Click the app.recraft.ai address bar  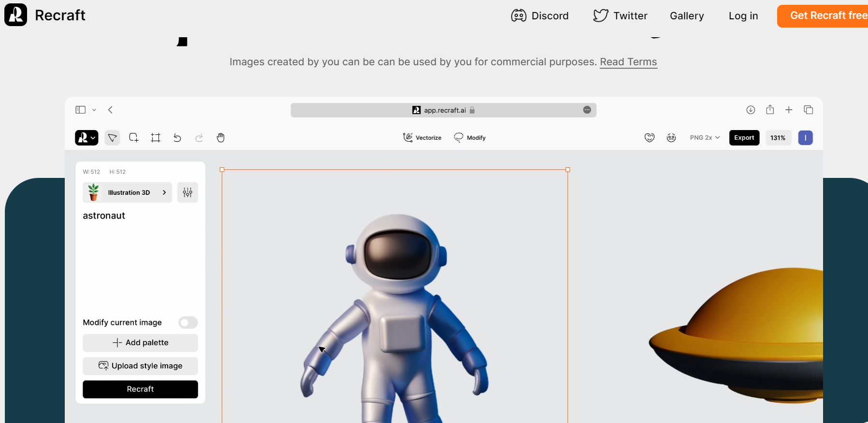tap(443, 110)
